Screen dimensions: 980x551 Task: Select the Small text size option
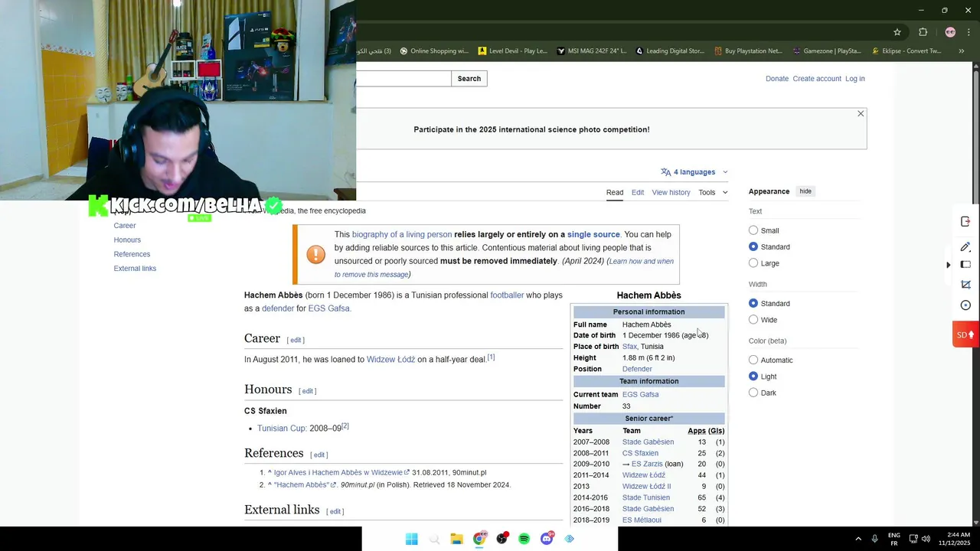[x=753, y=230]
